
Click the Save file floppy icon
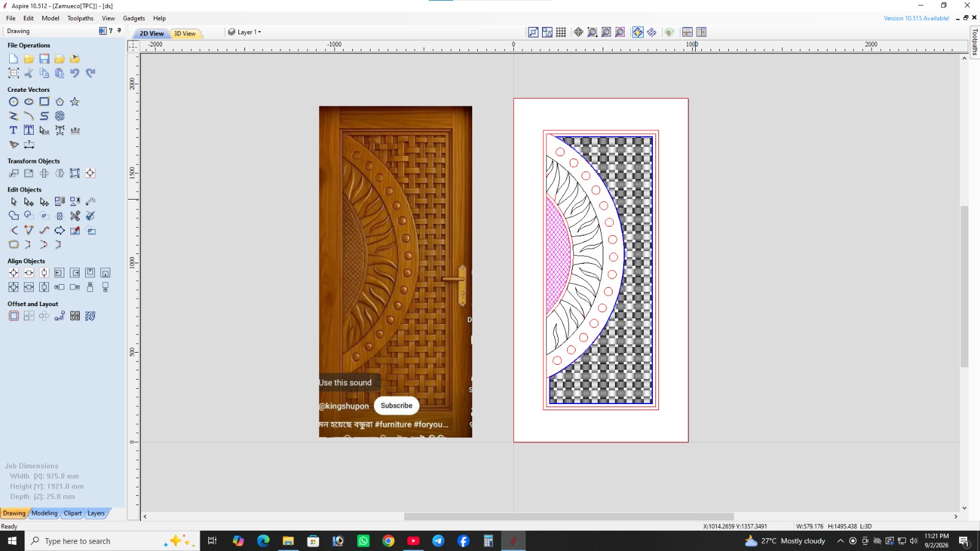(x=44, y=59)
